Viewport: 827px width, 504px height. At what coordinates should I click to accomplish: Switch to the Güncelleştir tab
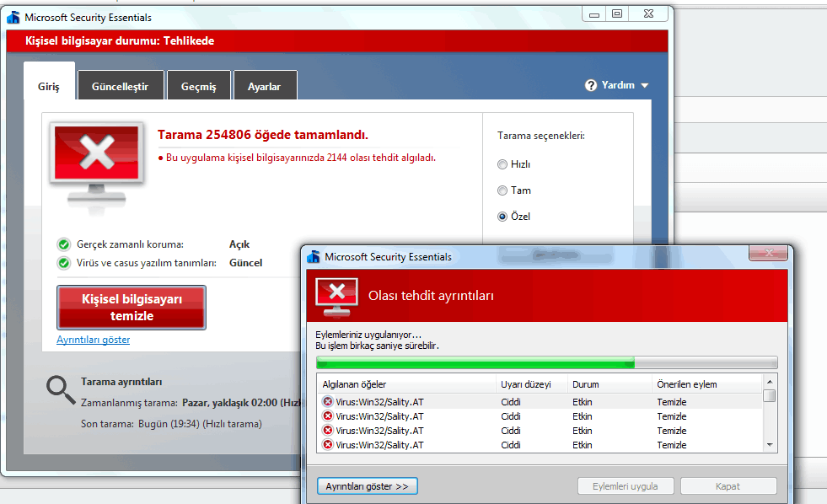click(121, 87)
